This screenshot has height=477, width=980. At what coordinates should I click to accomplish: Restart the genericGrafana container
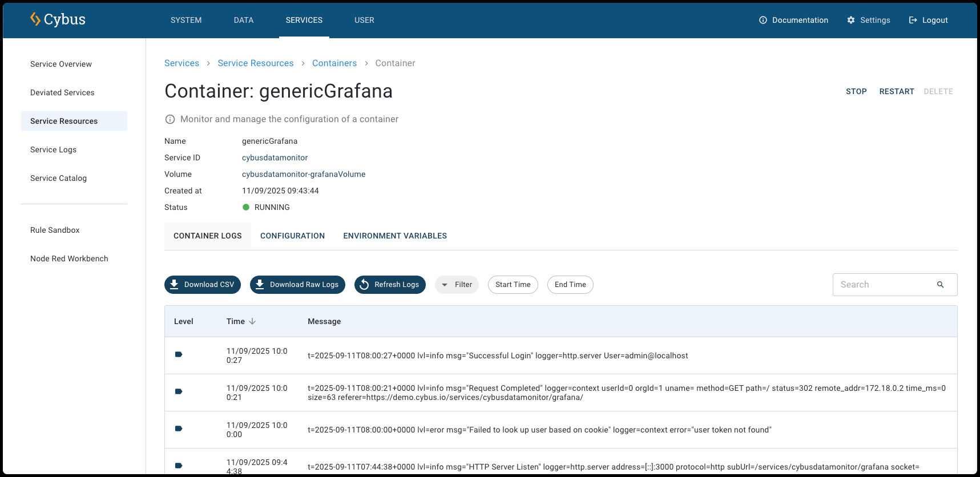896,91
